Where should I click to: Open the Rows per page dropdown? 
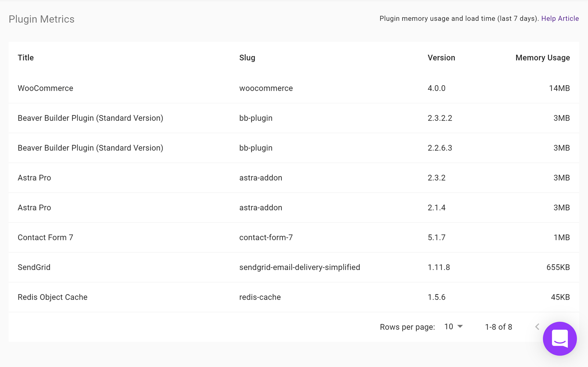(x=453, y=327)
